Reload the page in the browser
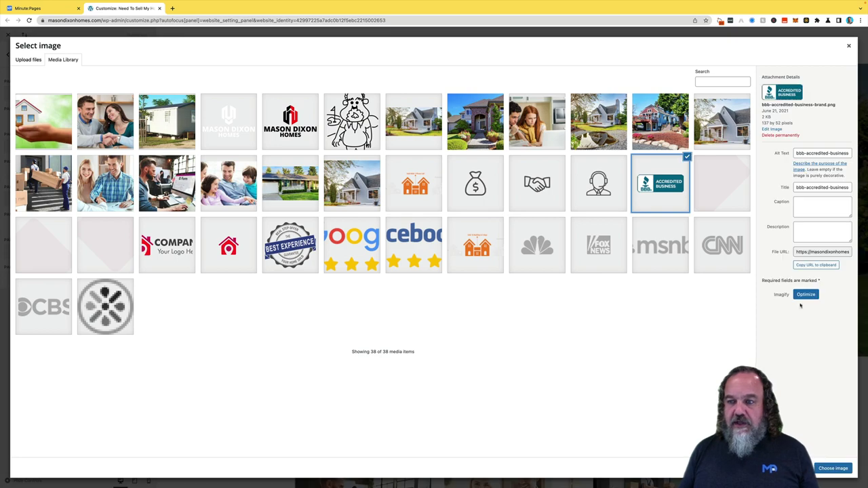The image size is (868, 488). [29, 20]
